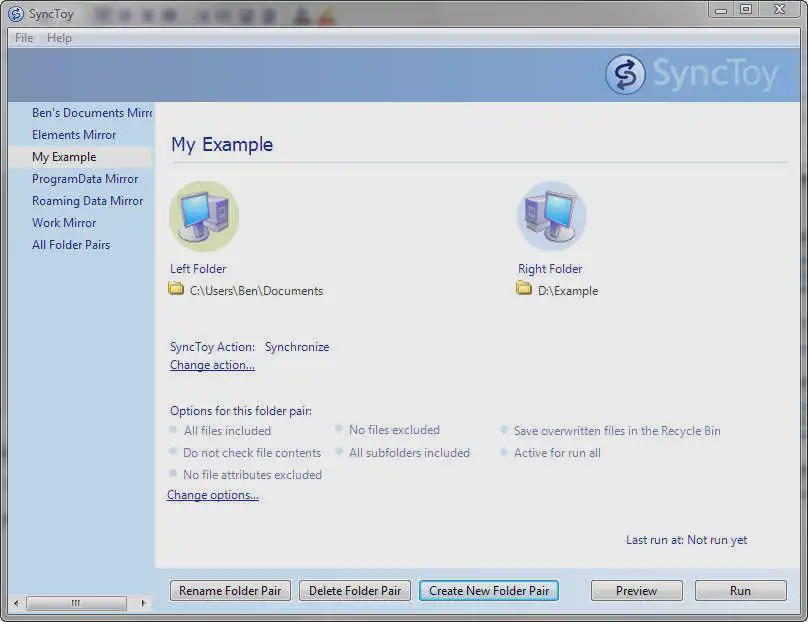Viewport: 808px width, 622px height.
Task: Click the sidebar horizontal scrollbar
Action: click(75, 603)
